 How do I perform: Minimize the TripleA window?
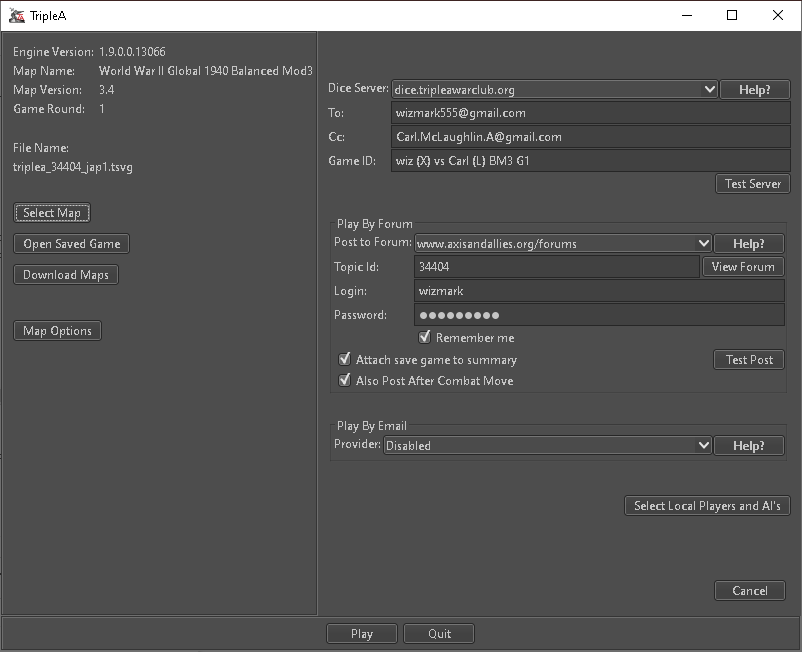pyautogui.click(x=687, y=15)
